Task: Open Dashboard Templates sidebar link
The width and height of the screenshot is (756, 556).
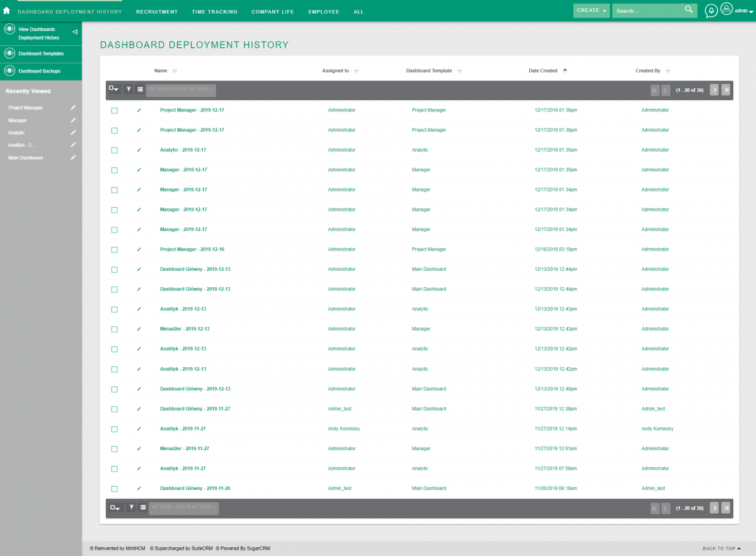Action: coord(41,54)
